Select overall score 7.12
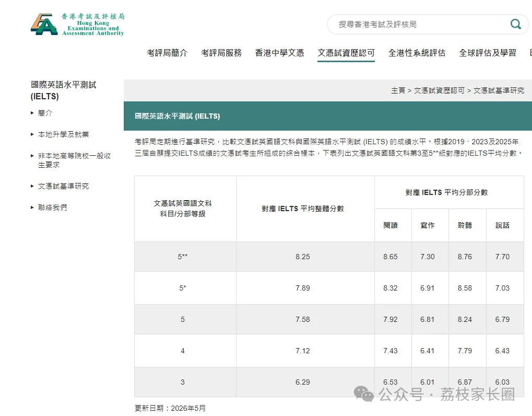532x416 pixels. tap(303, 351)
